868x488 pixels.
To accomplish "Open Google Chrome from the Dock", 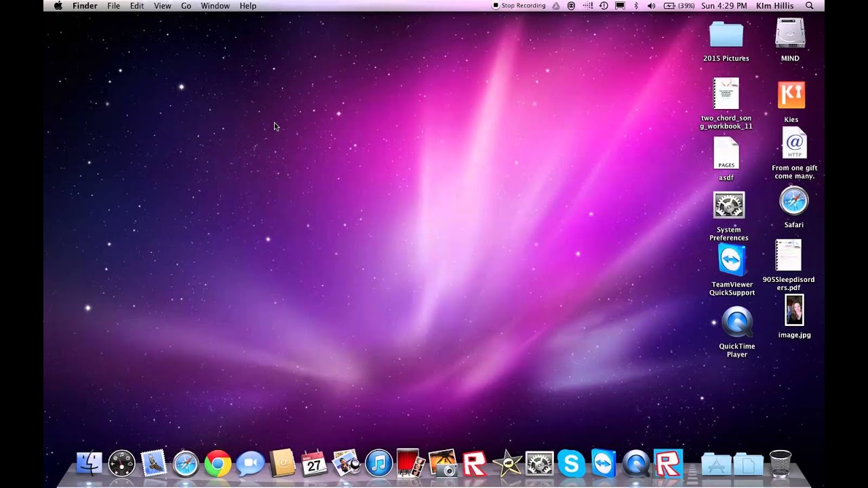I will point(218,464).
